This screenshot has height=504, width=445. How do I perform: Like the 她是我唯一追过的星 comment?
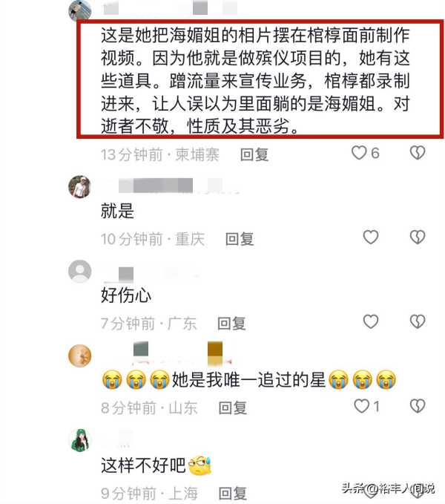(x=361, y=406)
